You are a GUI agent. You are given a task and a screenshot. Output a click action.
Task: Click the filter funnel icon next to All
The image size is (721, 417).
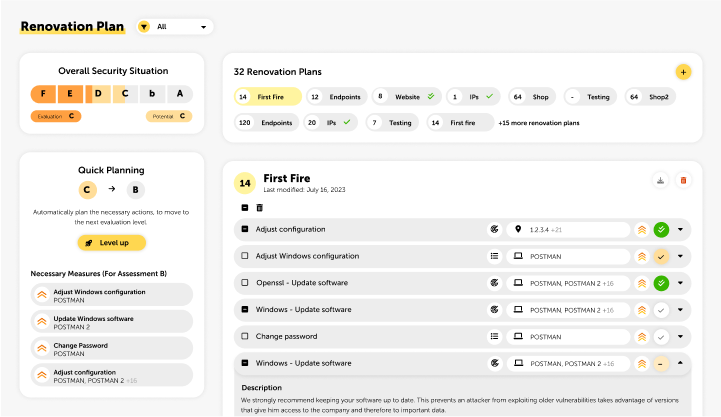(x=144, y=27)
